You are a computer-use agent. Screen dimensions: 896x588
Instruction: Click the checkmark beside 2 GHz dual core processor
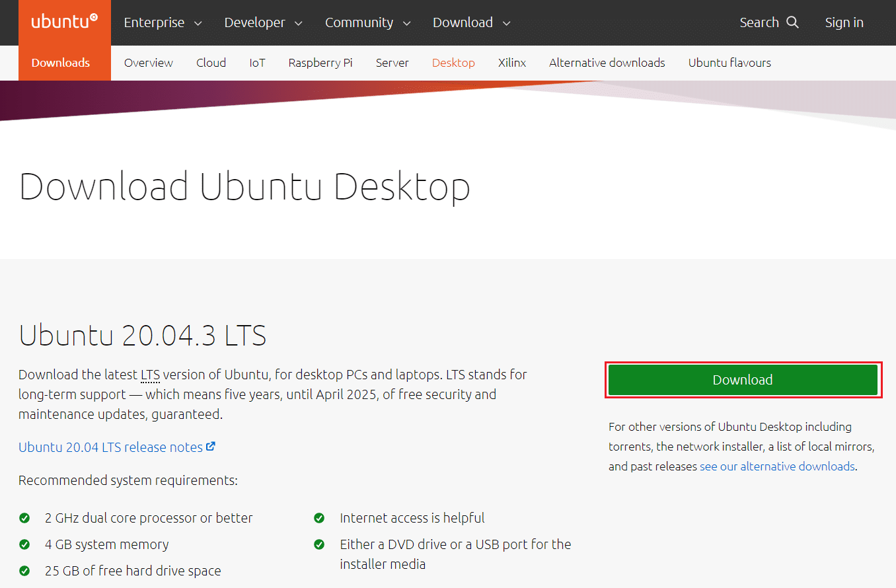click(x=24, y=518)
